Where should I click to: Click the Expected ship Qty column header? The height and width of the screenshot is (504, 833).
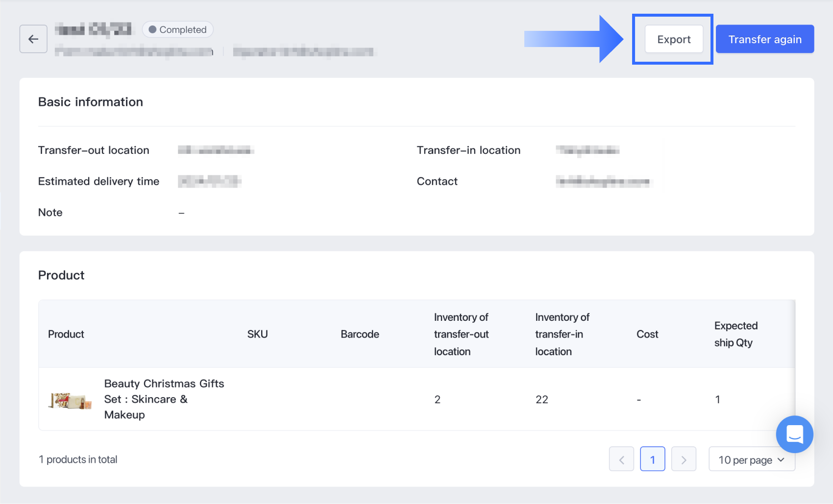tap(735, 334)
